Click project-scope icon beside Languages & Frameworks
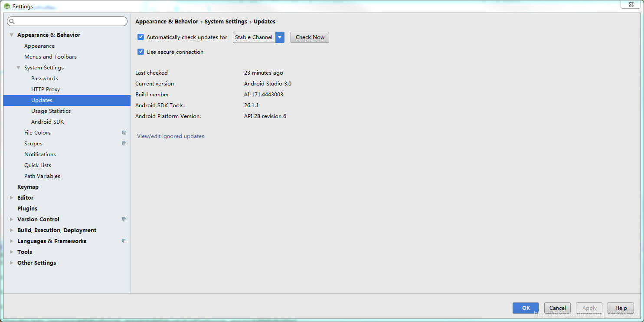Screen dimensions: 644x322 coord(124,241)
